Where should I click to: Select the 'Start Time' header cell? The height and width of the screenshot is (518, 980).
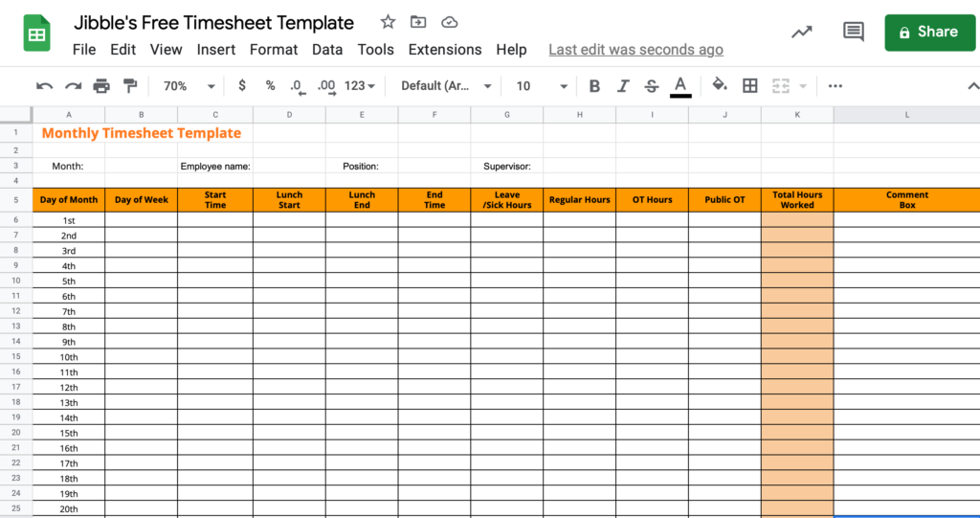(x=215, y=200)
